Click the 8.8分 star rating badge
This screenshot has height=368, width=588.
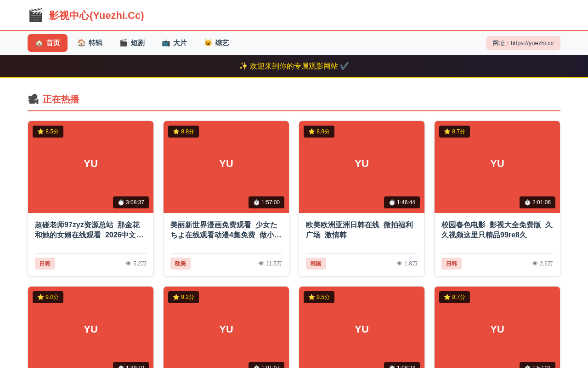point(183,132)
